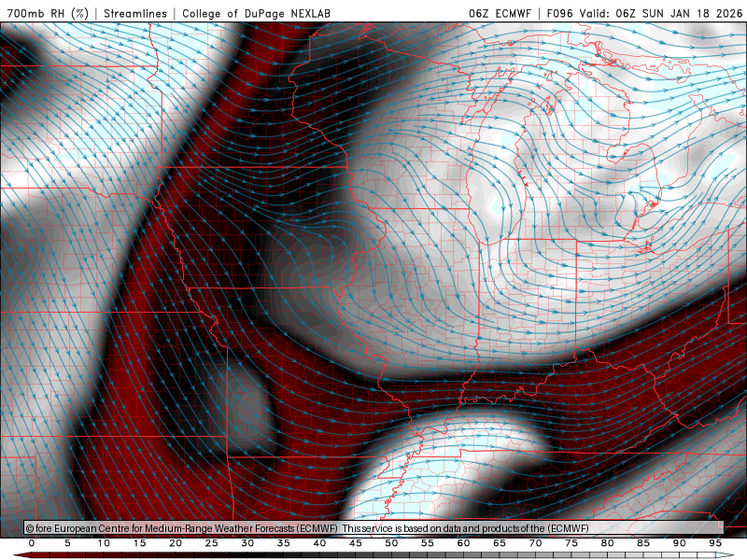
Task: Click the "55" colorbar scale label
Action: [428, 543]
